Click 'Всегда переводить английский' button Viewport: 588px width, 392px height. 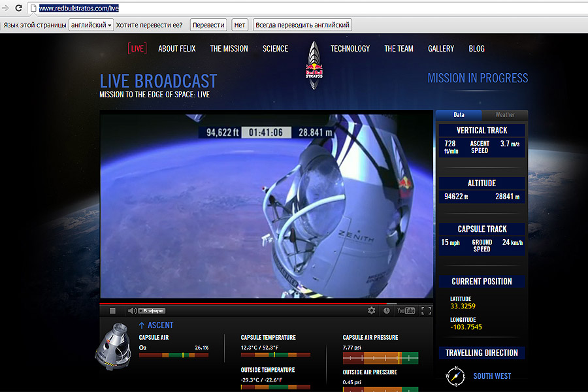(x=302, y=25)
